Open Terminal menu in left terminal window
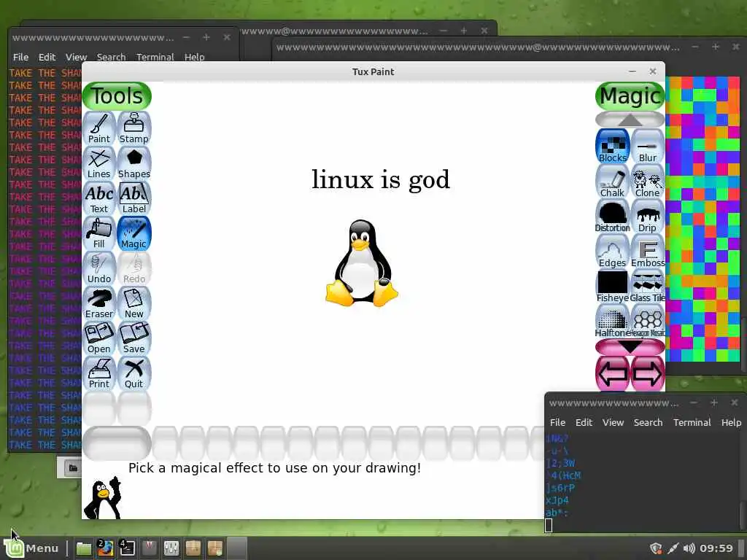This screenshot has height=560, width=747. (x=155, y=57)
